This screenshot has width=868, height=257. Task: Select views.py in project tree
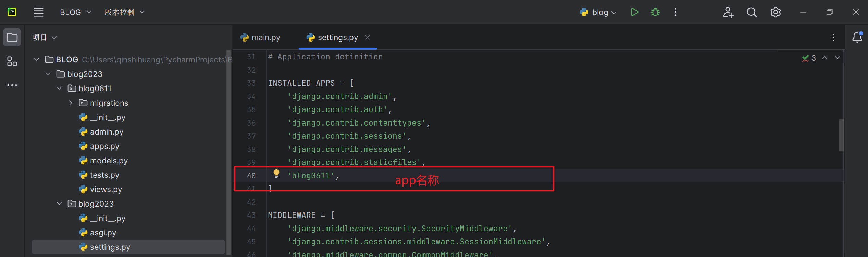pyautogui.click(x=100, y=189)
